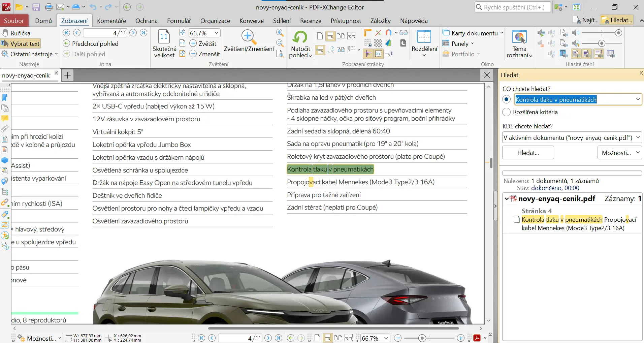Screen dimensions: 644x343
Task: Click the Adobe PDF icon in status bar
Action: tap(477, 338)
